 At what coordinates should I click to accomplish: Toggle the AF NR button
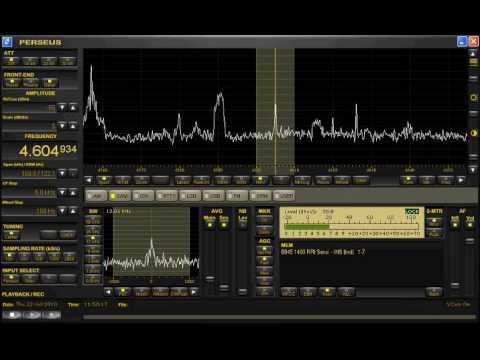[x=455, y=225]
